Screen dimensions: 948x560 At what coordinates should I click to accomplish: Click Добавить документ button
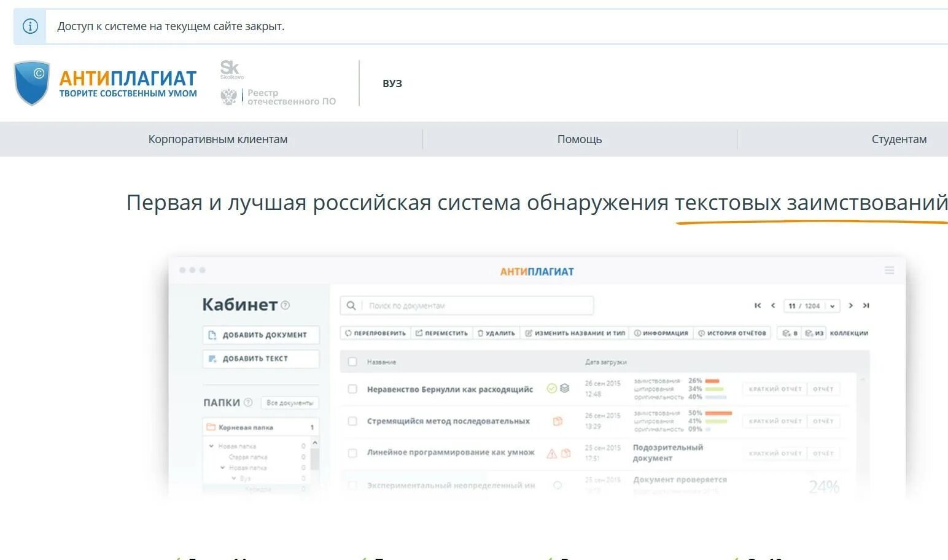click(261, 335)
